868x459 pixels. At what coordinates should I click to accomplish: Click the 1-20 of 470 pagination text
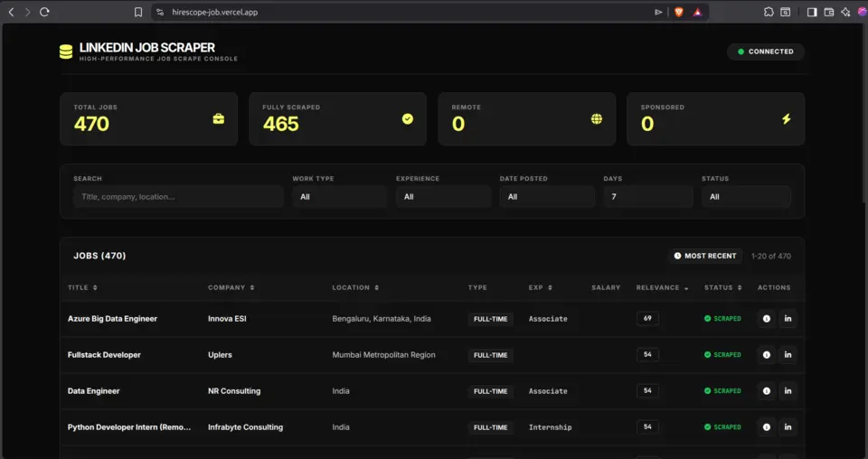coord(770,256)
